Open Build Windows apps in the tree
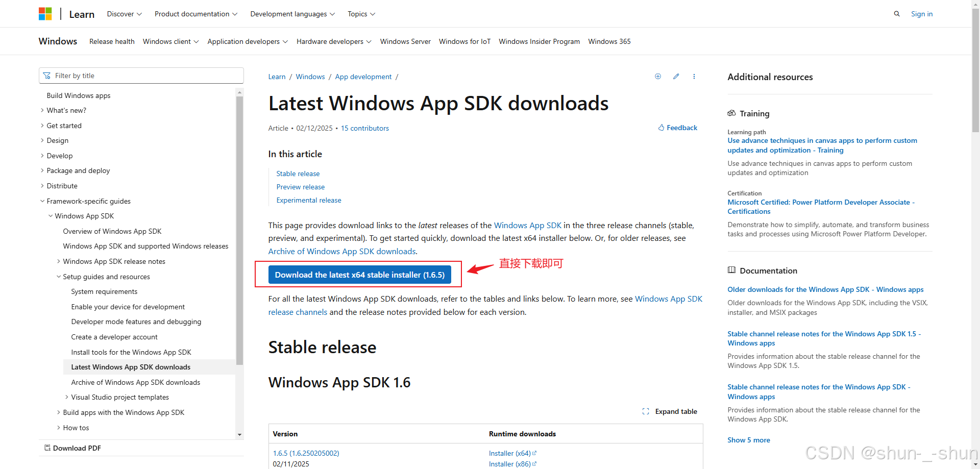The image size is (980, 469). click(79, 95)
